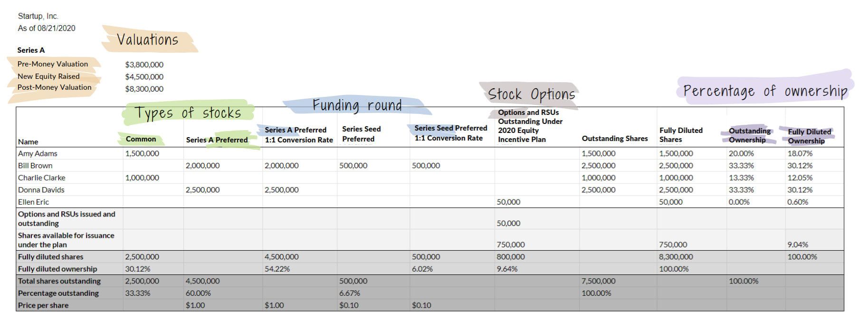Select the "Bill Brown" name cell

35,166
